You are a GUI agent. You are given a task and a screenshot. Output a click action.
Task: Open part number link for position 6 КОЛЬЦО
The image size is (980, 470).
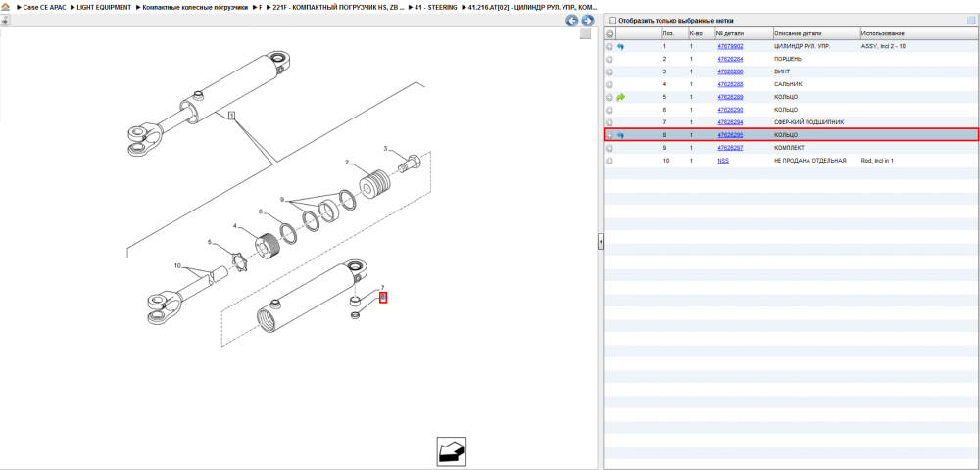[x=730, y=110]
